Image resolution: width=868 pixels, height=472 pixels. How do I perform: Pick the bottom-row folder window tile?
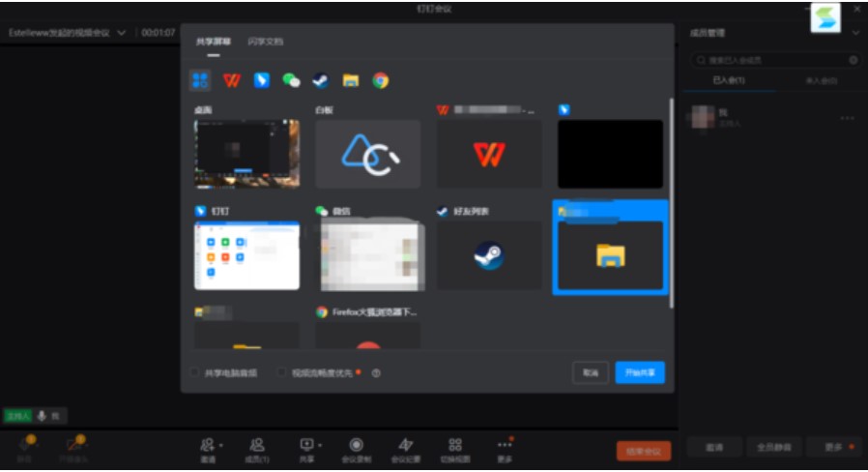[x=246, y=336]
